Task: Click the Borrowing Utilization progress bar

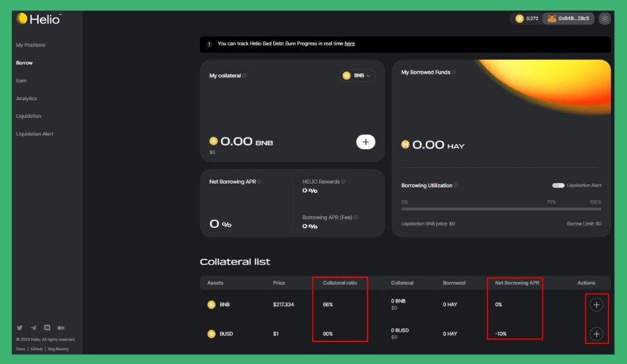Action: 501,209
